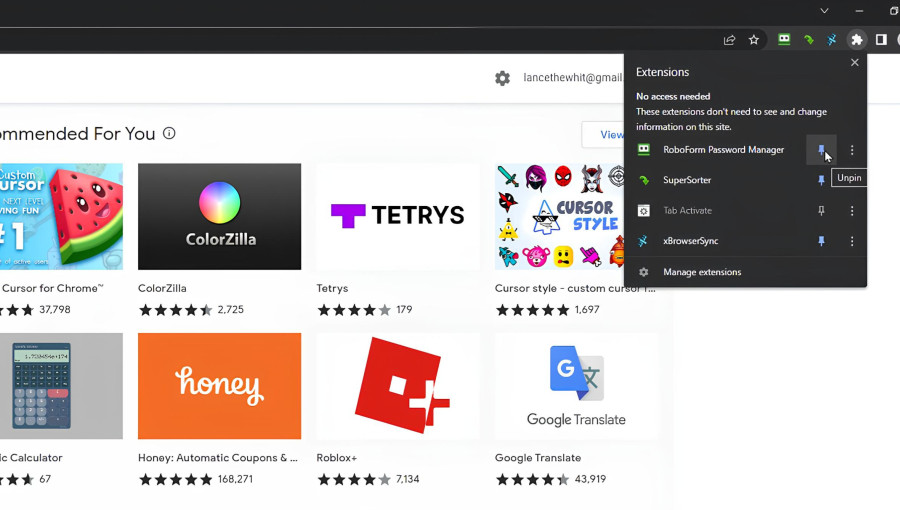Click the Google Translate title text

538,458
